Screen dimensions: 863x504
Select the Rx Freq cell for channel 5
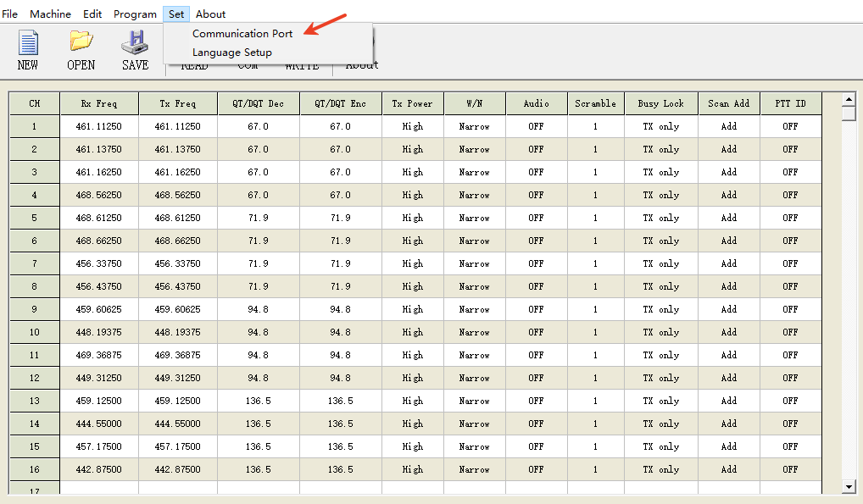click(99, 218)
